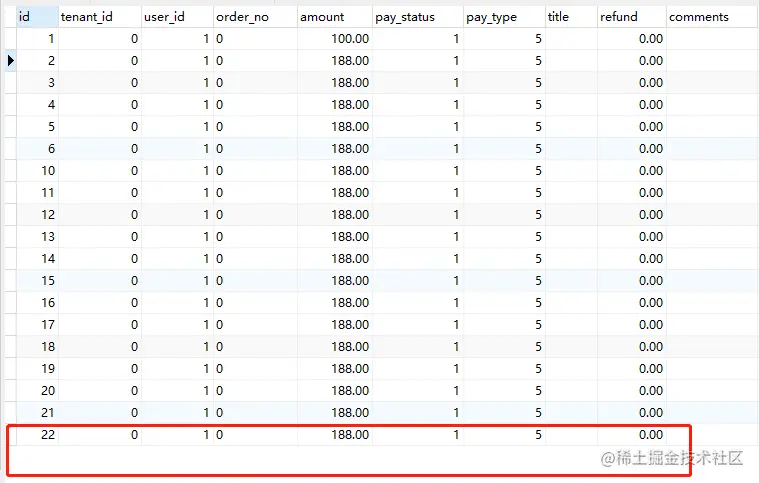Click the id cell showing 10

coord(37,171)
